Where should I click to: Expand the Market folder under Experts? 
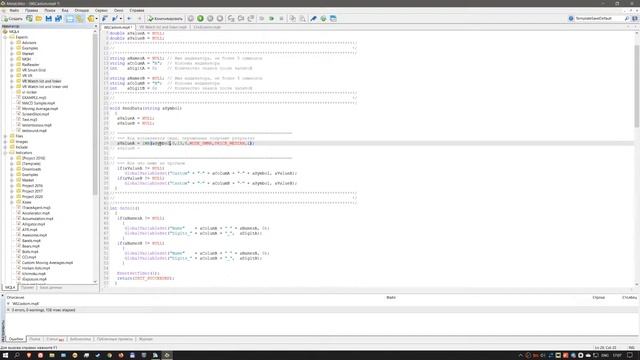(x=12, y=54)
